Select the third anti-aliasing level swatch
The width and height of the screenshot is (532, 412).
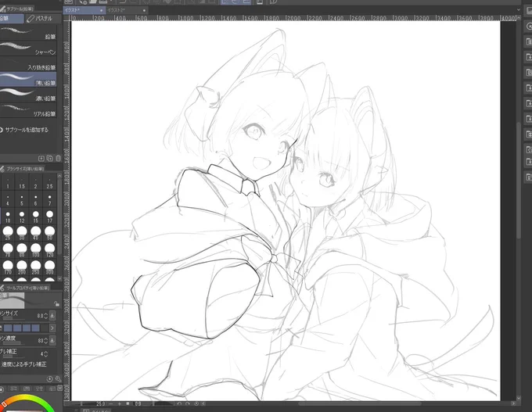27,328
